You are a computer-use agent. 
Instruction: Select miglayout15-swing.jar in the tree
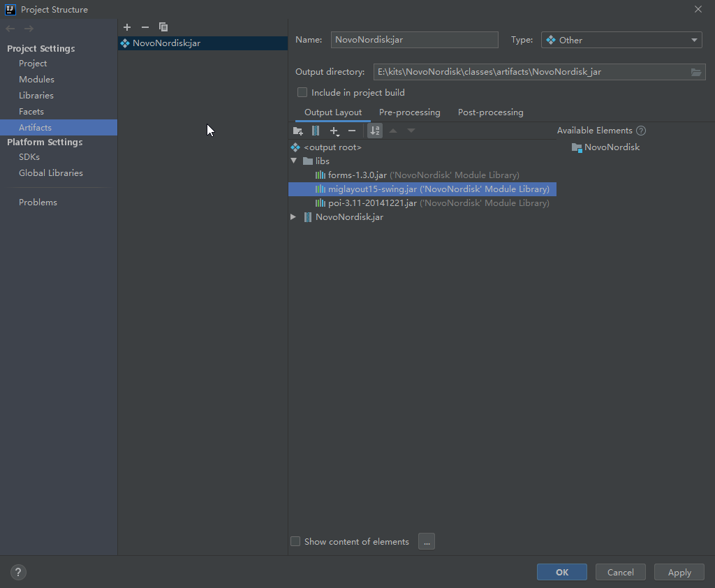tap(422, 189)
